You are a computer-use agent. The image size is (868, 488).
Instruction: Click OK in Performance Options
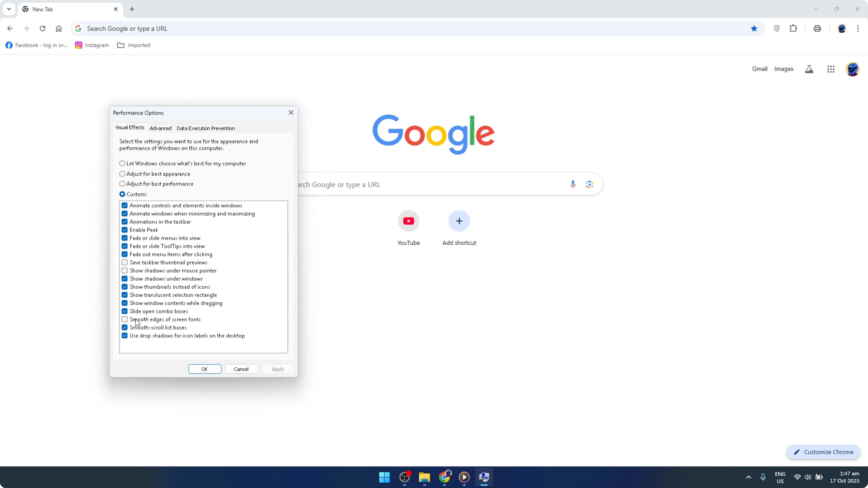coord(205,369)
